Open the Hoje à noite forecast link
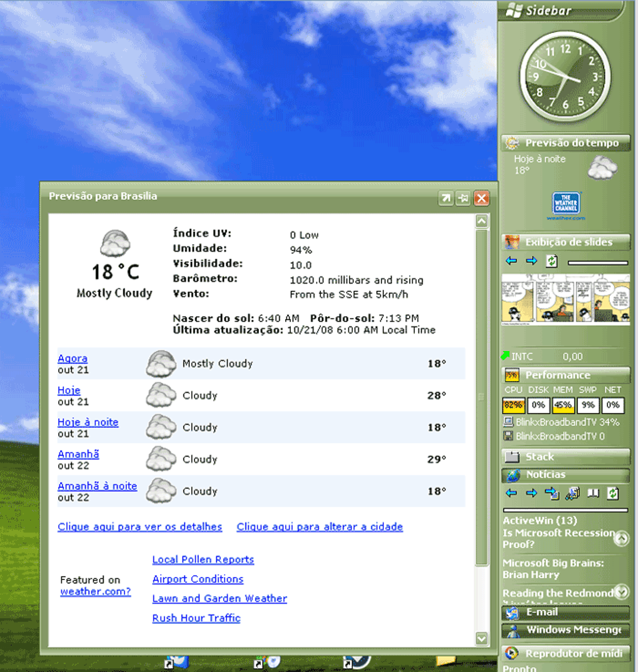The image size is (638, 672). click(x=88, y=422)
